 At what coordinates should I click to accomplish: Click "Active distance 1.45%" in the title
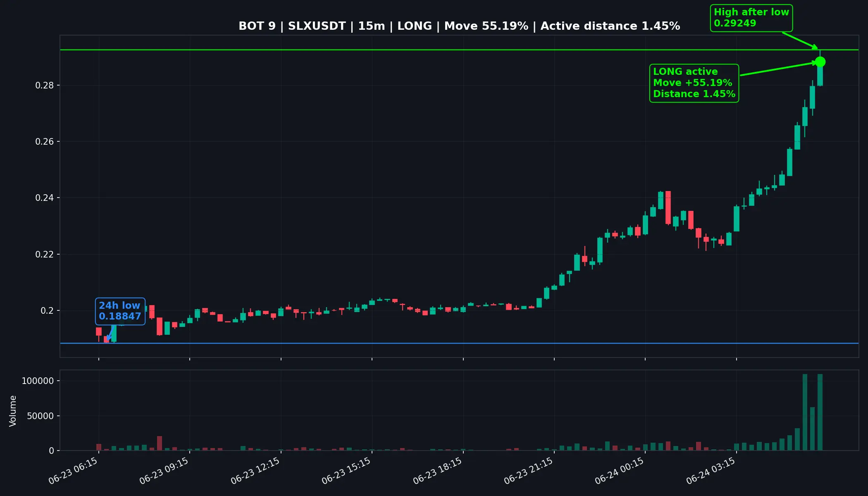tap(610, 26)
